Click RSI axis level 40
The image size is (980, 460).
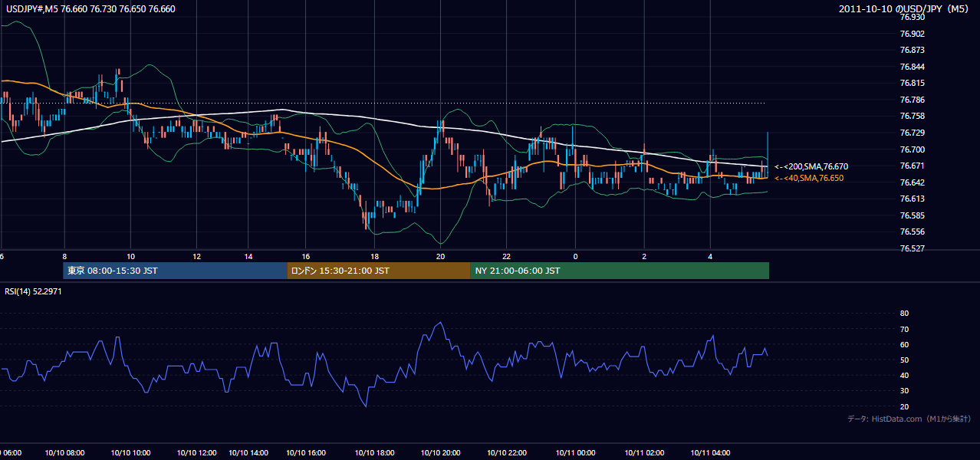[904, 375]
